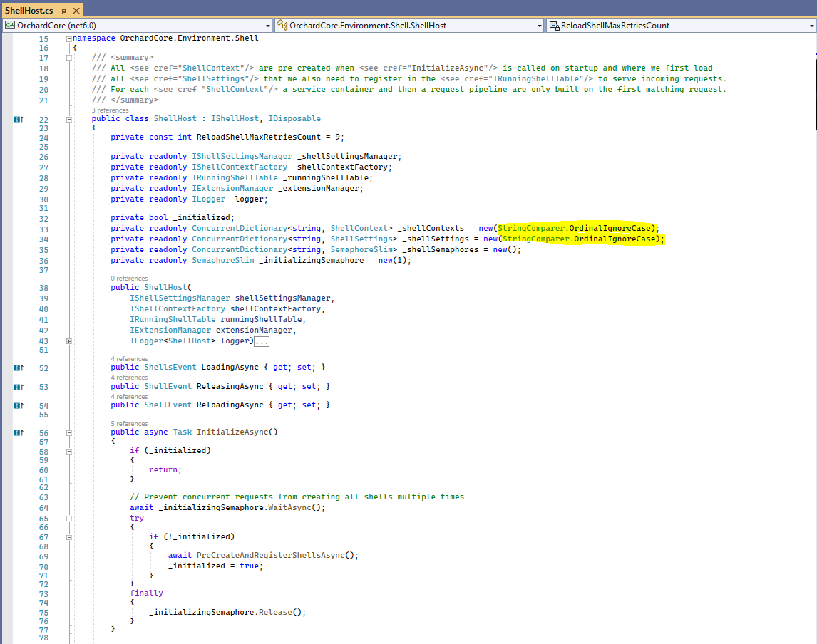817x644 pixels.
Task: Collapse the if (!_initialized) block at line 67
Action: pos(68,537)
